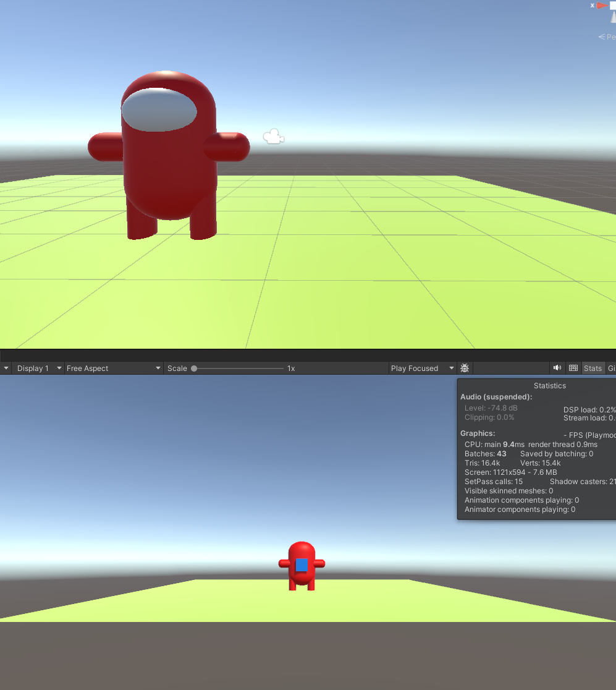Click the blue square on the Game view character
This screenshot has height=690, width=616.
click(x=302, y=564)
